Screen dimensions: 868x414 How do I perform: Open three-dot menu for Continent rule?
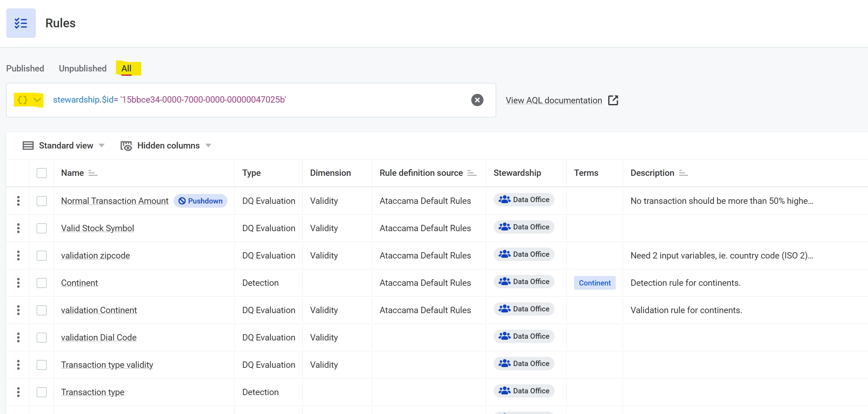pyautogui.click(x=18, y=283)
